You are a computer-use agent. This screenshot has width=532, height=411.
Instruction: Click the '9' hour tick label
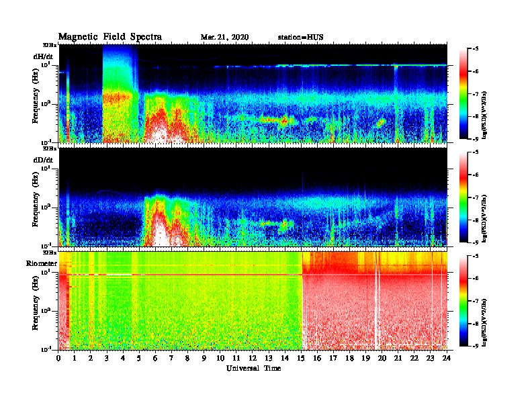click(x=204, y=359)
